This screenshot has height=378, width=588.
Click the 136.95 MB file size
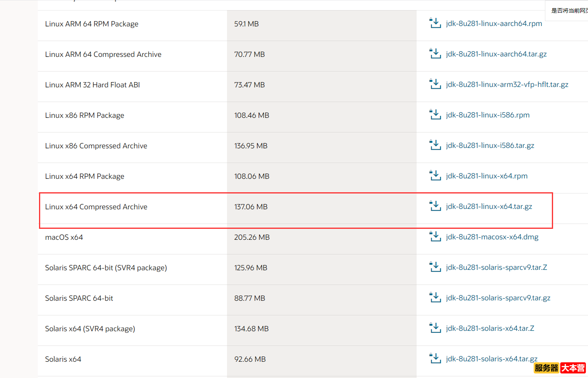pyautogui.click(x=251, y=146)
